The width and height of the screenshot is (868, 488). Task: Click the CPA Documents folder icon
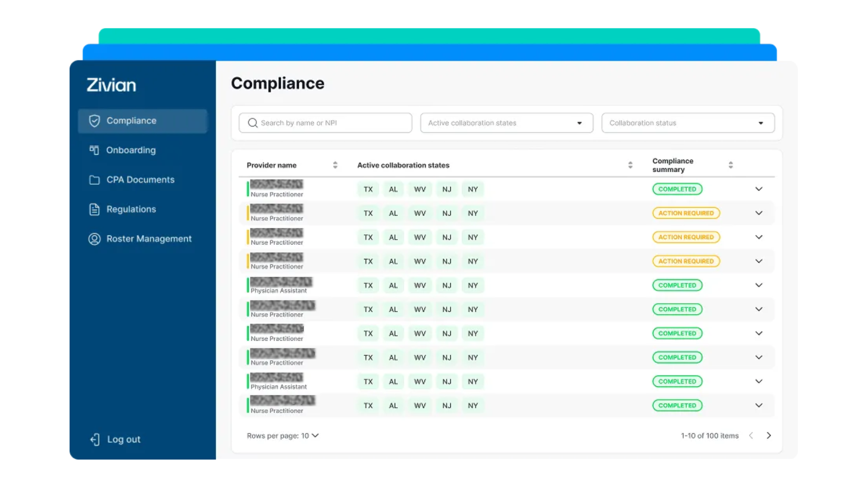coord(94,180)
